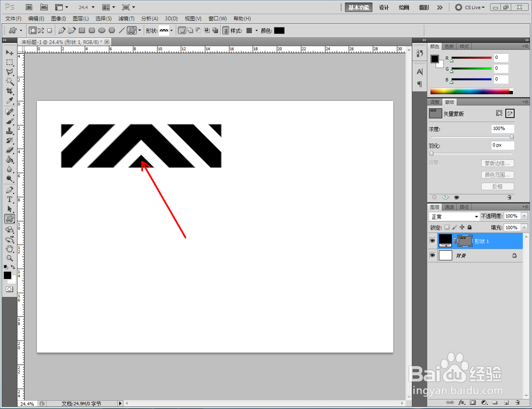Delete the mask using Masks panel trash
This screenshot has height=409, width=532.
509,198
